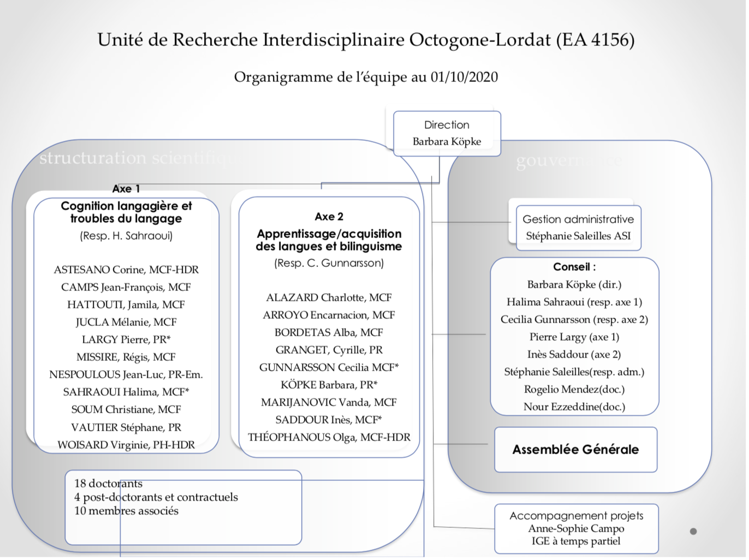The height and width of the screenshot is (560, 749).
Task: Click the Conseil heading
Action: tap(574, 267)
